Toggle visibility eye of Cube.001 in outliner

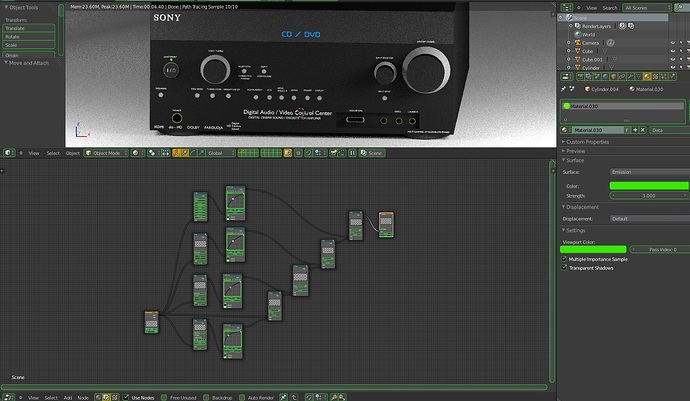pos(672,59)
